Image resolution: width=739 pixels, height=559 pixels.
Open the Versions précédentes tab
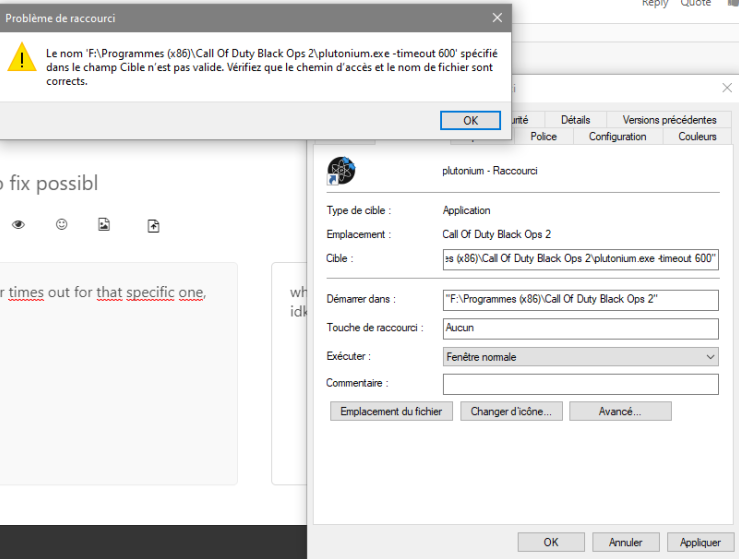[669, 120]
